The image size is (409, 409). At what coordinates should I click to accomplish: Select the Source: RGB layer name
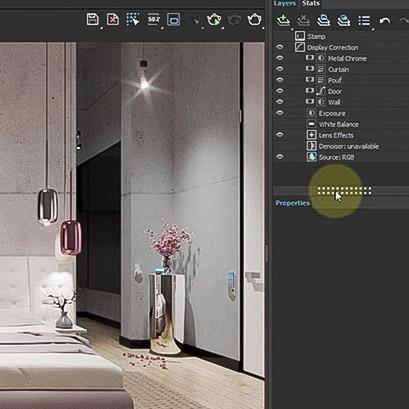(x=336, y=157)
